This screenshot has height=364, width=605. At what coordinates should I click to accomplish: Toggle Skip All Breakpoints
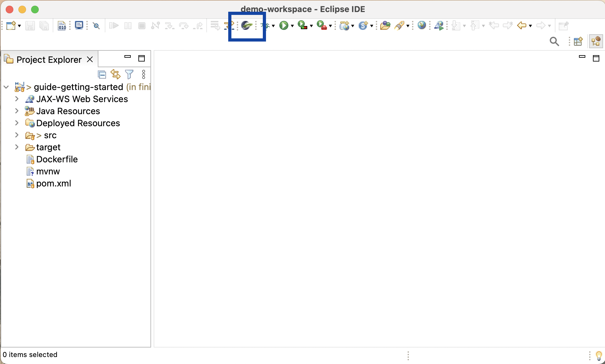[x=96, y=26]
